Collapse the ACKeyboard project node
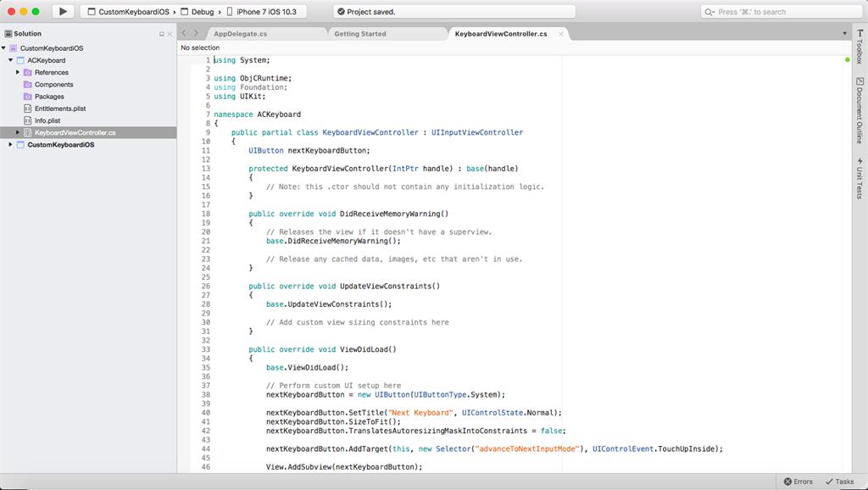This screenshot has width=868, height=490. pos(10,60)
